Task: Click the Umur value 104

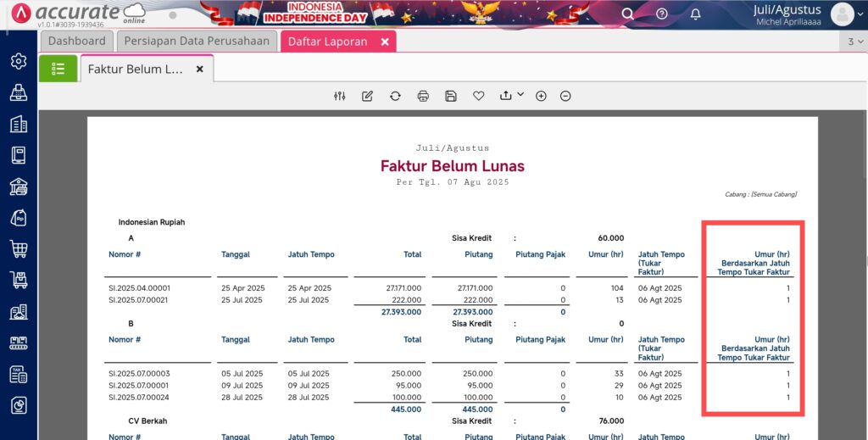Action: pos(617,288)
